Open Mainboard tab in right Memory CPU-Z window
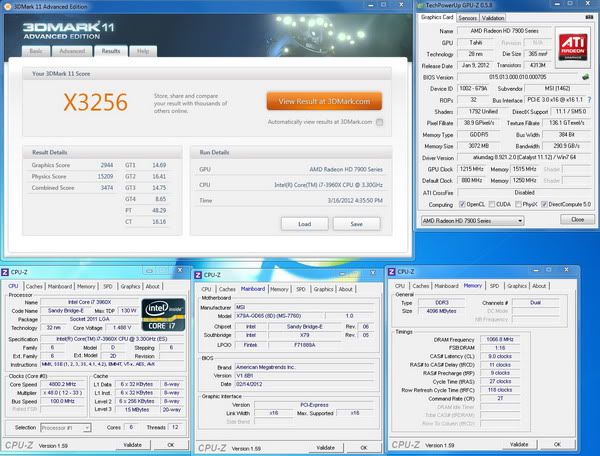The width and height of the screenshot is (600, 456). point(446,286)
